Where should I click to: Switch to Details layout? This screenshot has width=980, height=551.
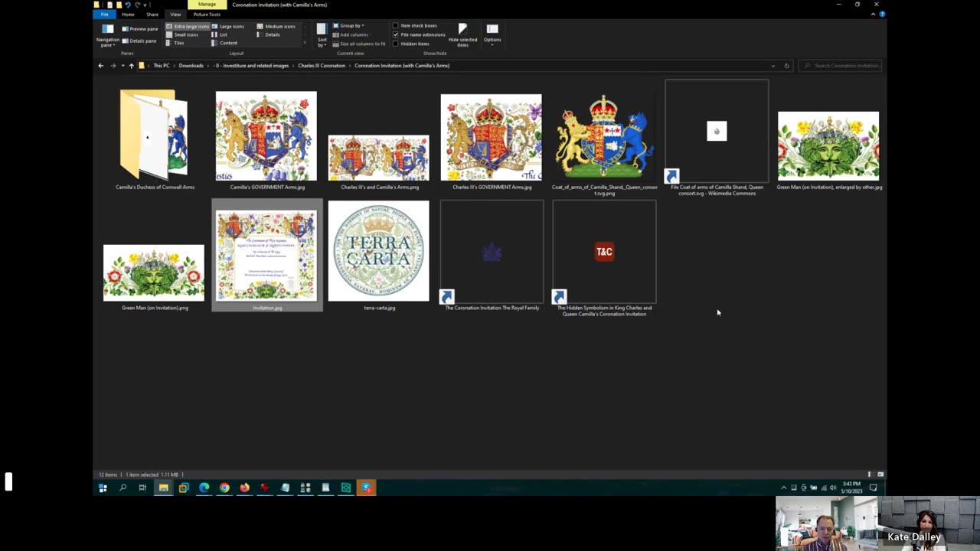(x=269, y=34)
